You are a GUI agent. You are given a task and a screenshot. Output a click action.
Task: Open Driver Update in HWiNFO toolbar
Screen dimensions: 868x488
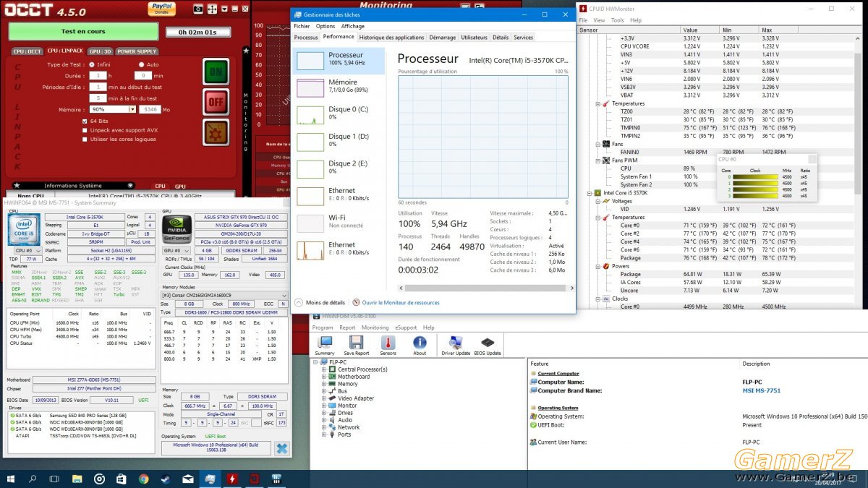[x=455, y=346]
